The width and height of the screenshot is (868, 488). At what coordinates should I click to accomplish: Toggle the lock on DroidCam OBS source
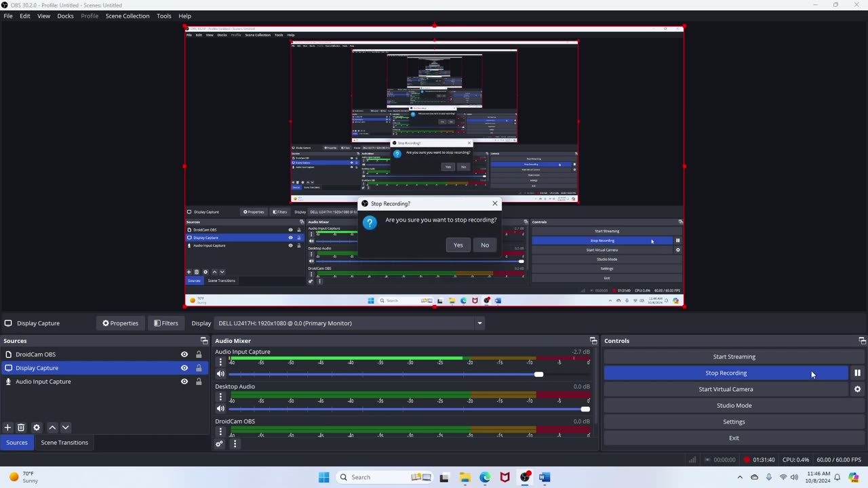tap(199, 354)
